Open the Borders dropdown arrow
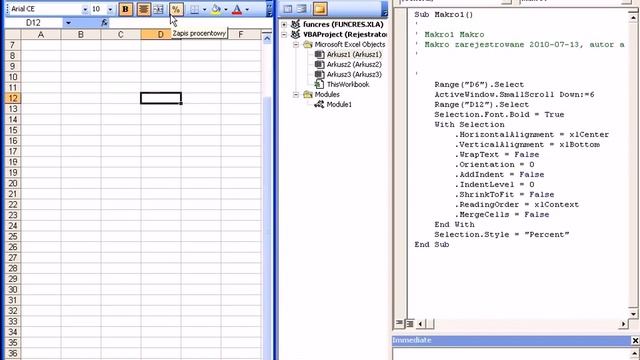The width and height of the screenshot is (640, 360). click(204, 9)
